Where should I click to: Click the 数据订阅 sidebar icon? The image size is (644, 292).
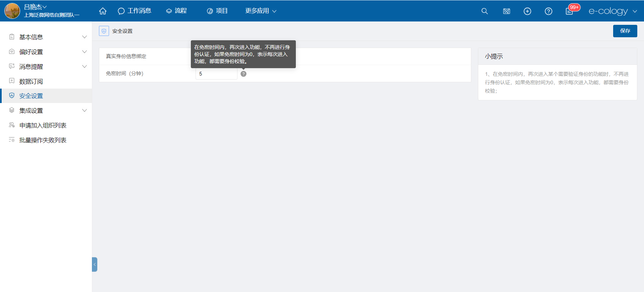[x=12, y=81]
